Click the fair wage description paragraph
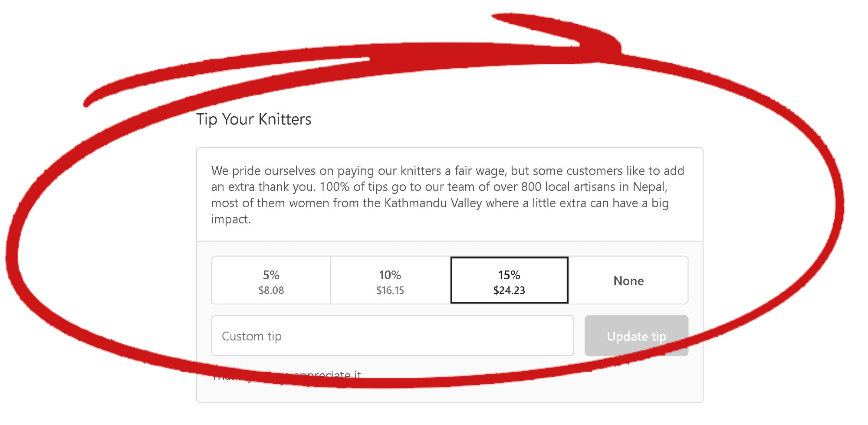The image size is (868, 425). pos(447,195)
